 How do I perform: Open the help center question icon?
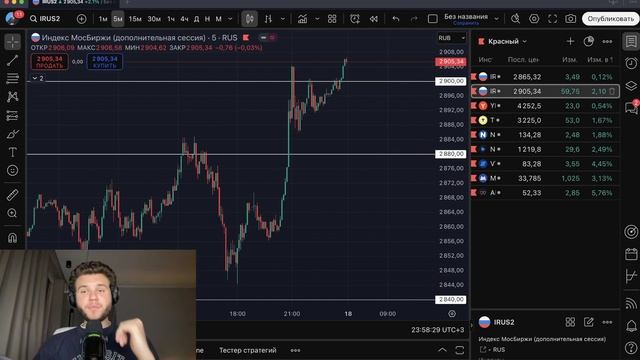[631, 348]
